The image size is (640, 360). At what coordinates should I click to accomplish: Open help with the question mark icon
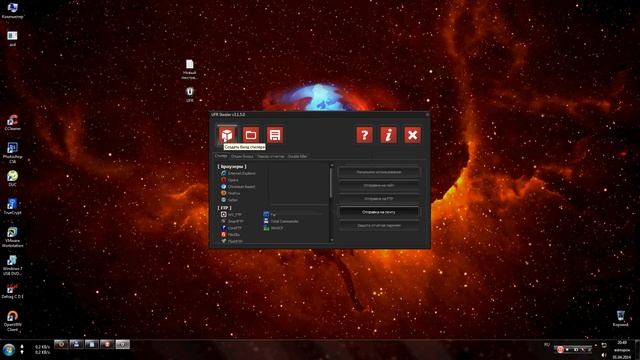(x=364, y=135)
